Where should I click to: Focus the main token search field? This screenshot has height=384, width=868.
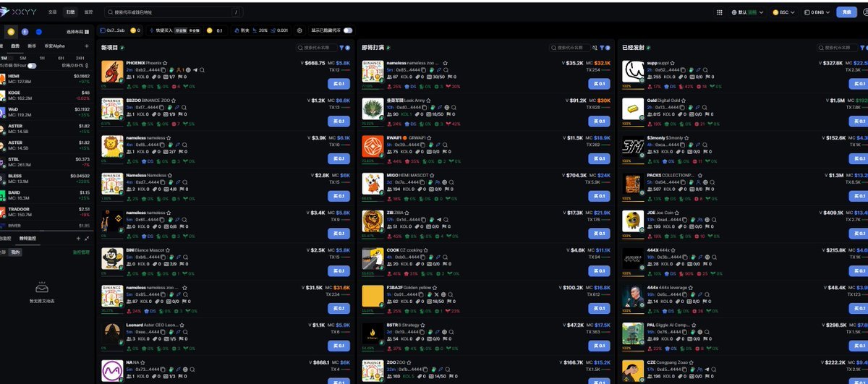tap(174, 12)
